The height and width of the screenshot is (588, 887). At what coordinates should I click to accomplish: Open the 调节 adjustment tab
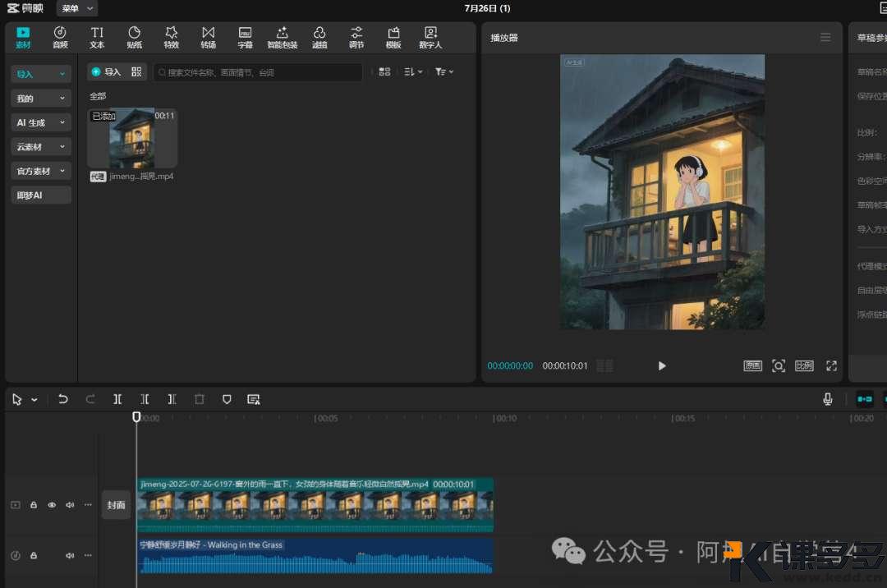(x=356, y=37)
